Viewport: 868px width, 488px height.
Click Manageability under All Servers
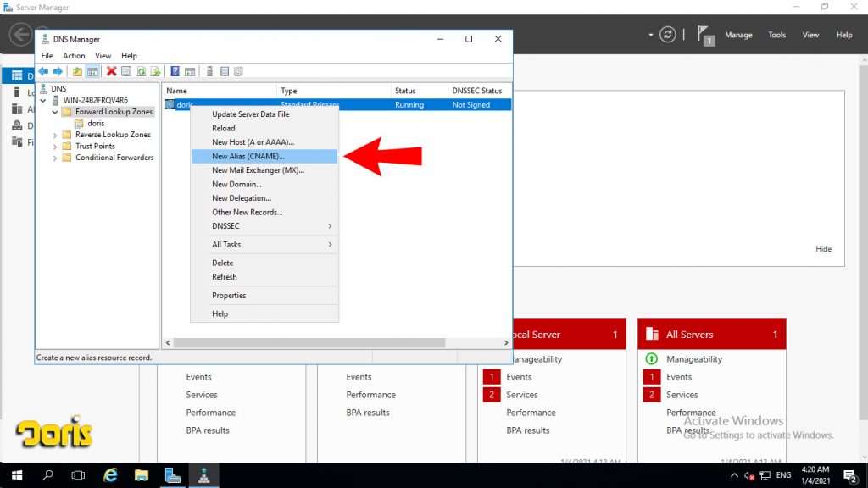click(694, 359)
